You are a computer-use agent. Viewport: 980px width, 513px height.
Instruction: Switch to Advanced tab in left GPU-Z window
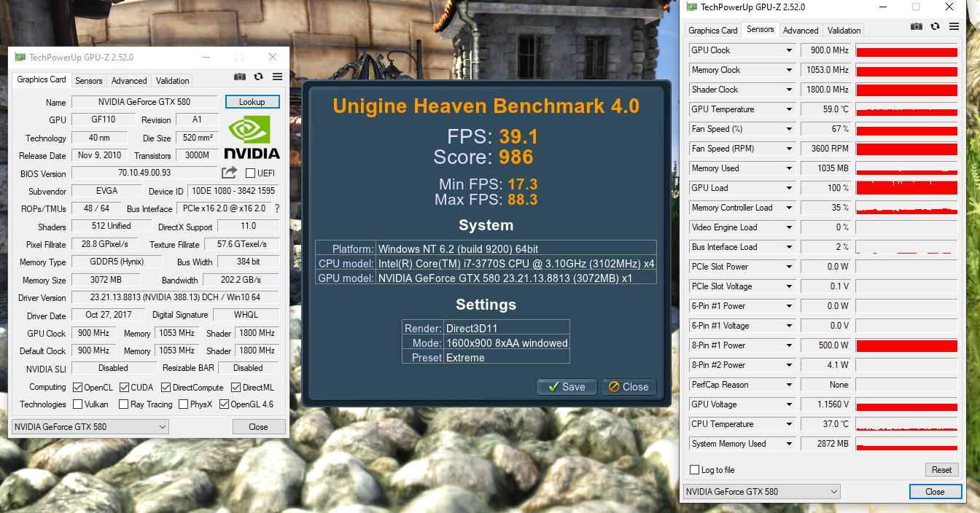pyautogui.click(x=129, y=81)
